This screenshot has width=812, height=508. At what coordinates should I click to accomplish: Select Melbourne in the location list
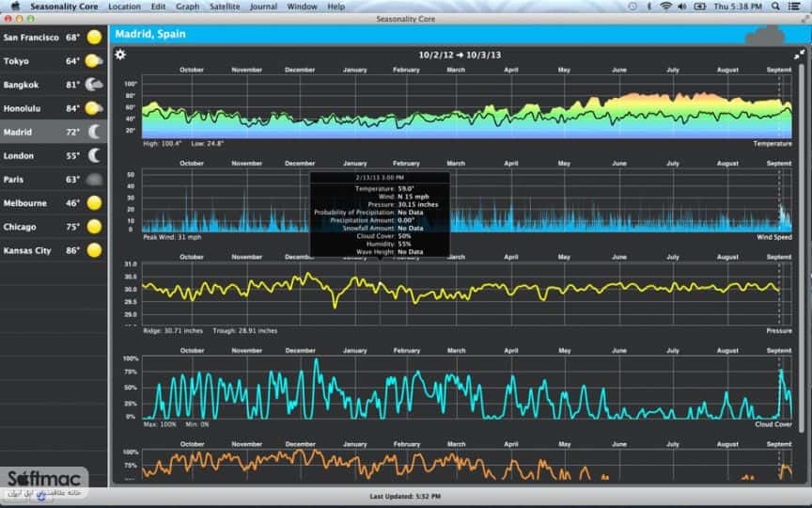tap(54, 202)
